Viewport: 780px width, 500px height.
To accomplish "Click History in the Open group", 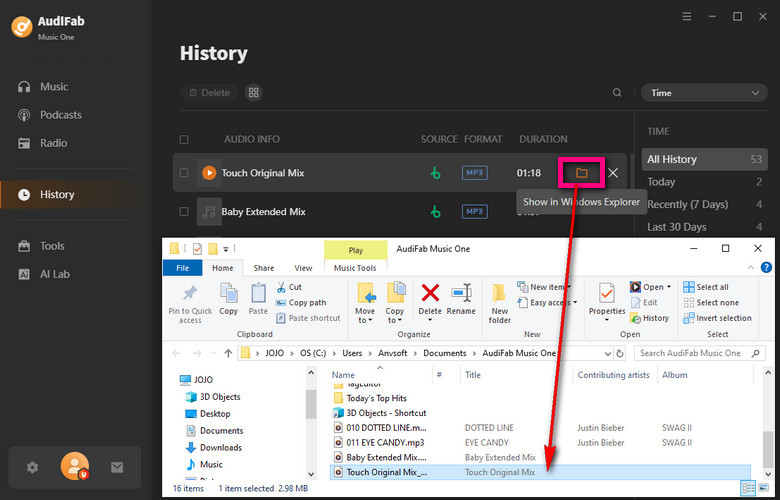I will pos(649,318).
